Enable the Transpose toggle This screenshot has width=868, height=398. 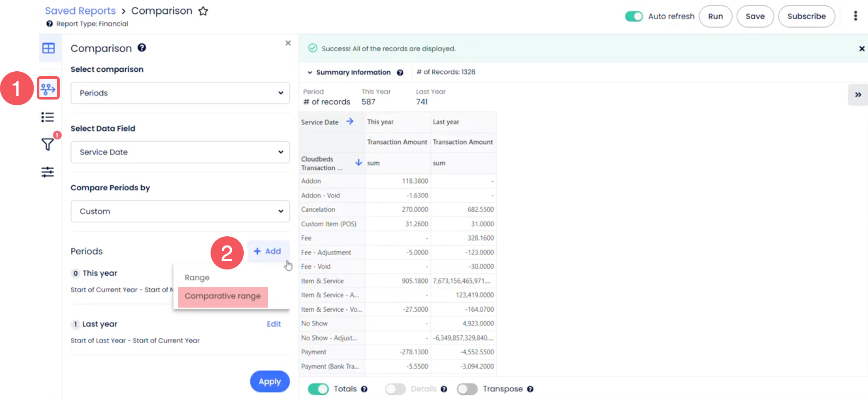pos(467,389)
